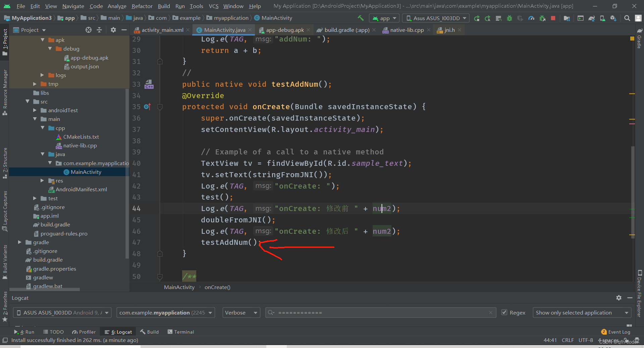Open Project panel settings gear
Viewport: 644px width, 348px height.
click(x=113, y=30)
